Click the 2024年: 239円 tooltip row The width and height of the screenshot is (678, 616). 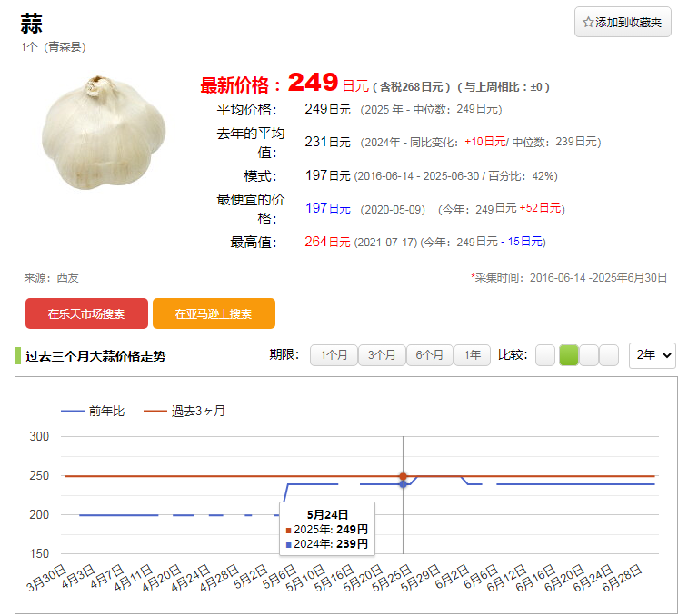tap(327, 544)
